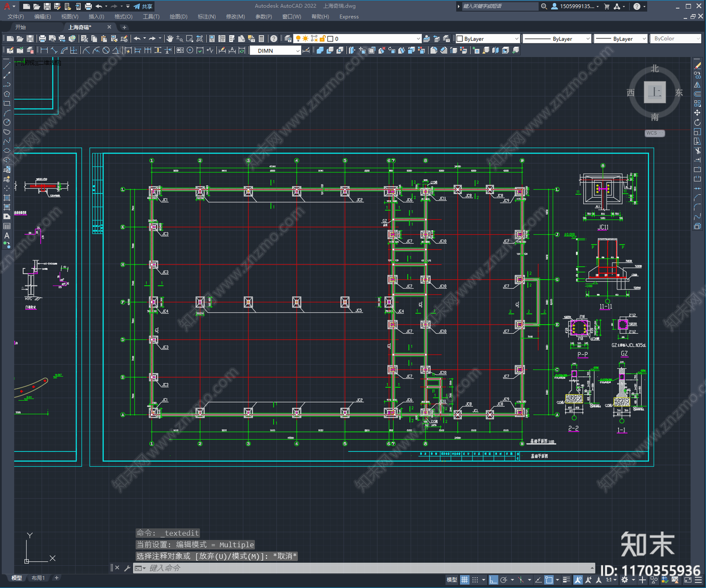
Task: Click the Plot print icon in title bar
Action: [x=88, y=6]
